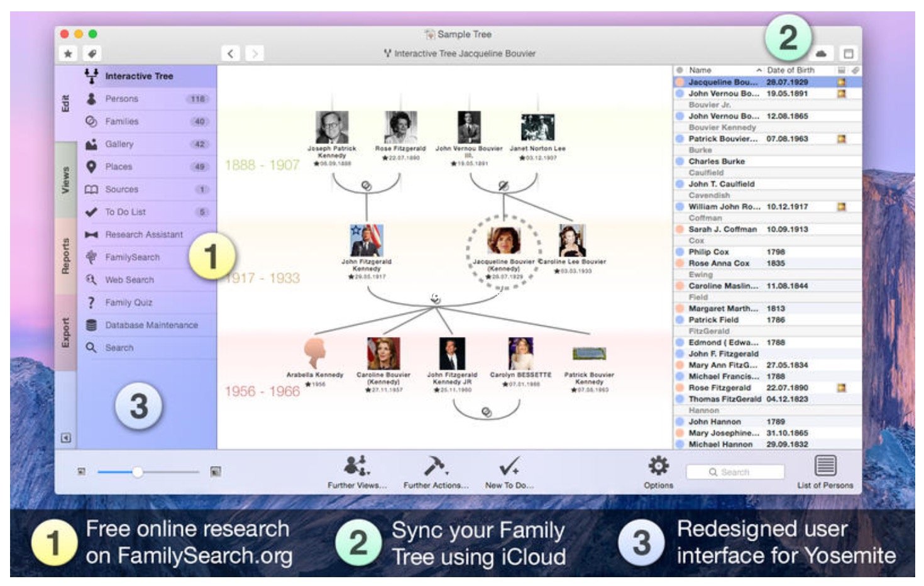This screenshot has width=924, height=586.
Task: Open the Interactive Tree view icon
Action: click(x=92, y=76)
